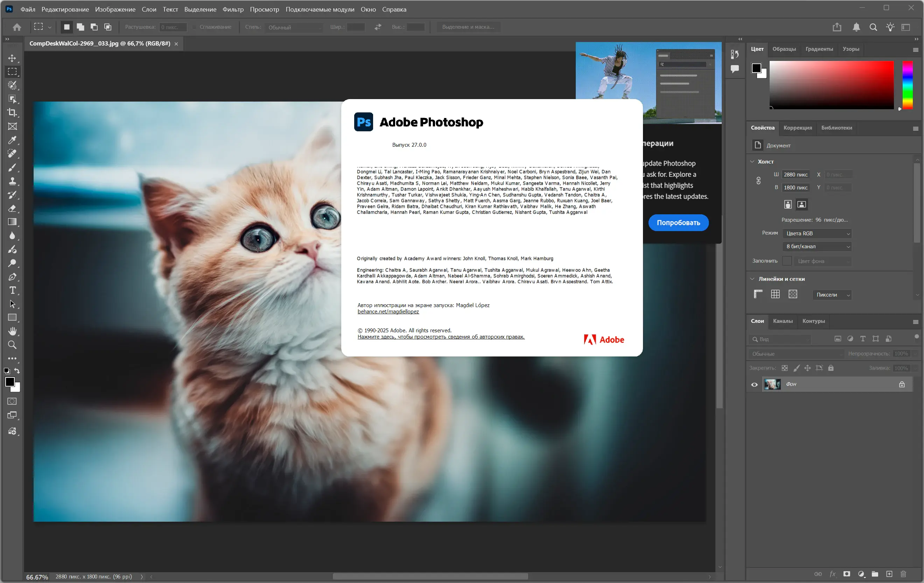Collapse the Холст section
Screen dimensions: 924x583
752,161
